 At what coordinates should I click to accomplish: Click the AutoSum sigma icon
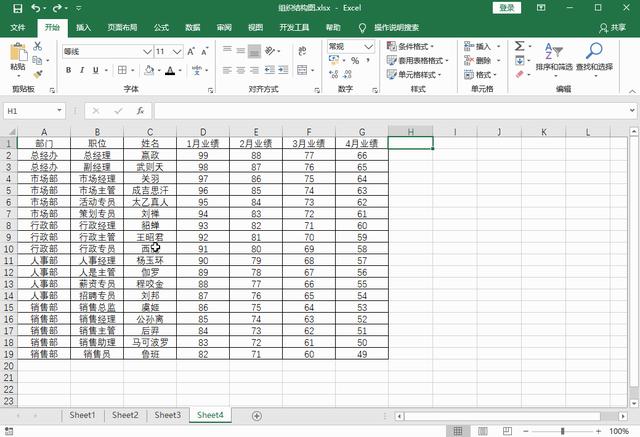point(520,46)
